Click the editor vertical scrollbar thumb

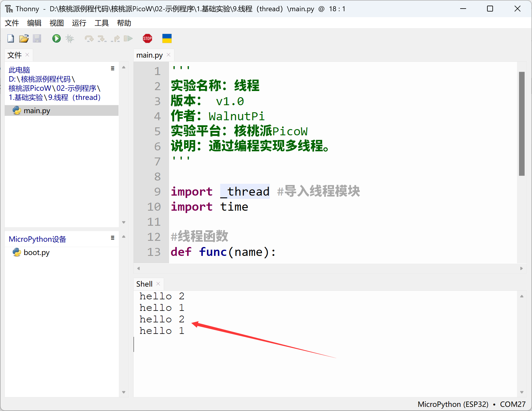522,124
